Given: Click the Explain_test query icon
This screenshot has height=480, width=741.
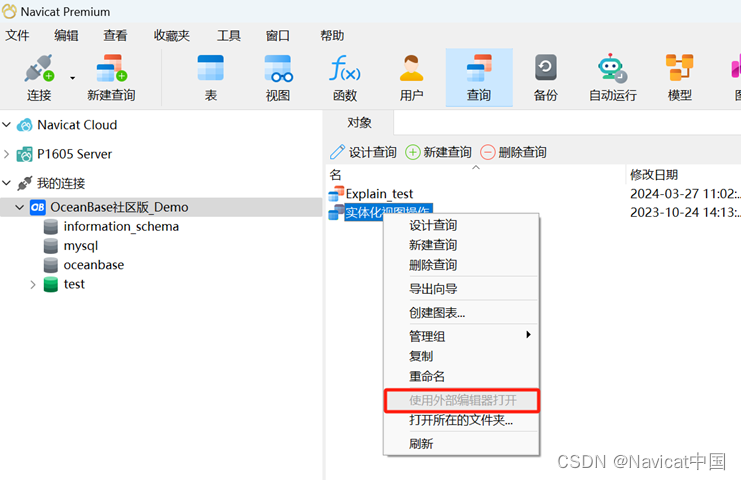Looking at the screenshot, I should (x=336, y=194).
